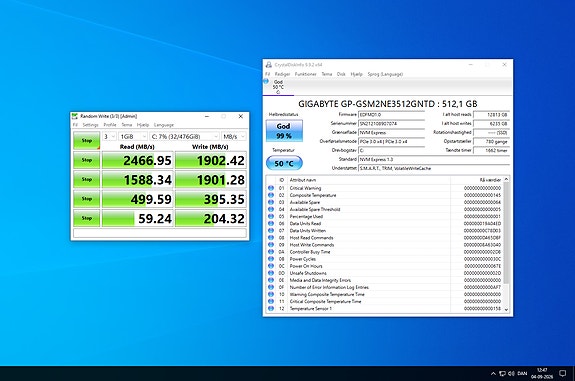Open the unit dropdown showing MB/s
The width and height of the screenshot is (575, 381).
pos(234,136)
